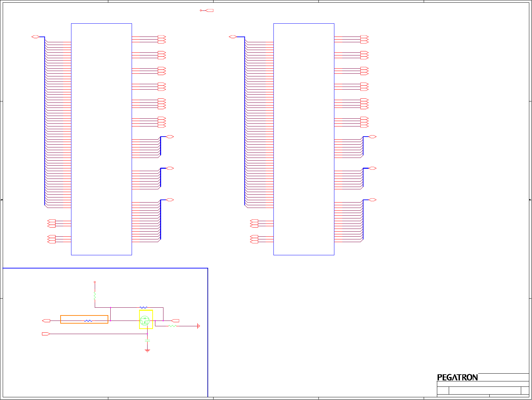532x400 pixels.
Task: Click the ground symbol under the capacitor
Action: point(147,351)
